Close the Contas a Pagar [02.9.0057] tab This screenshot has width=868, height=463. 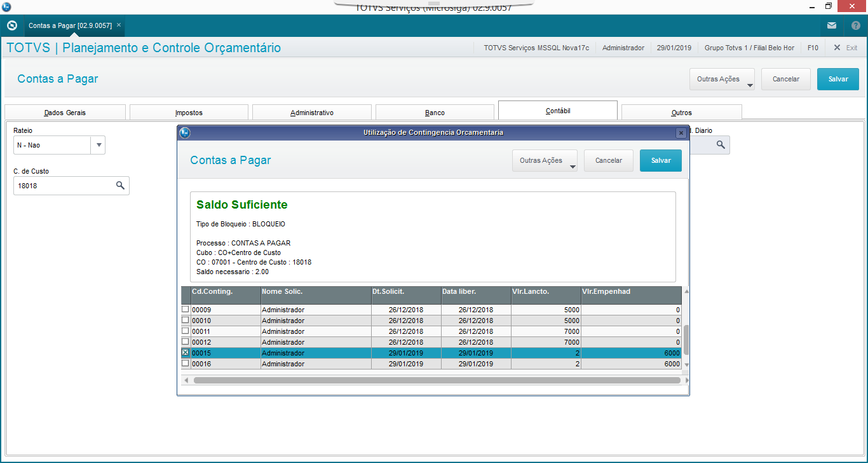click(x=119, y=25)
